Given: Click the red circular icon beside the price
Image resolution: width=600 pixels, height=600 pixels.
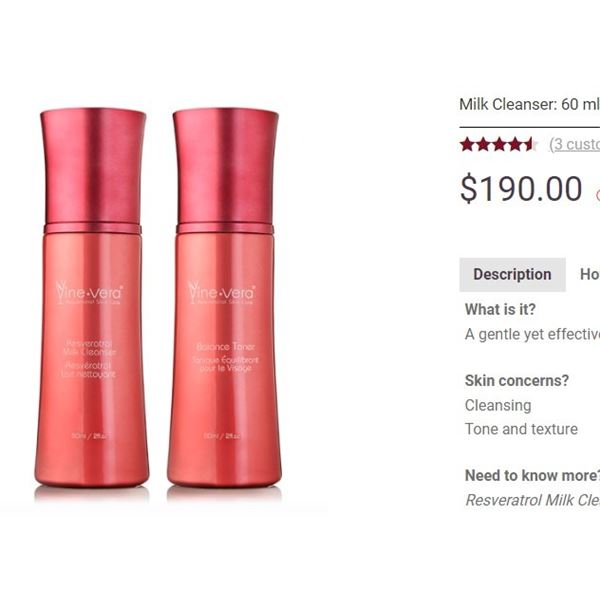Looking at the screenshot, I should pyautogui.click(x=597, y=195).
